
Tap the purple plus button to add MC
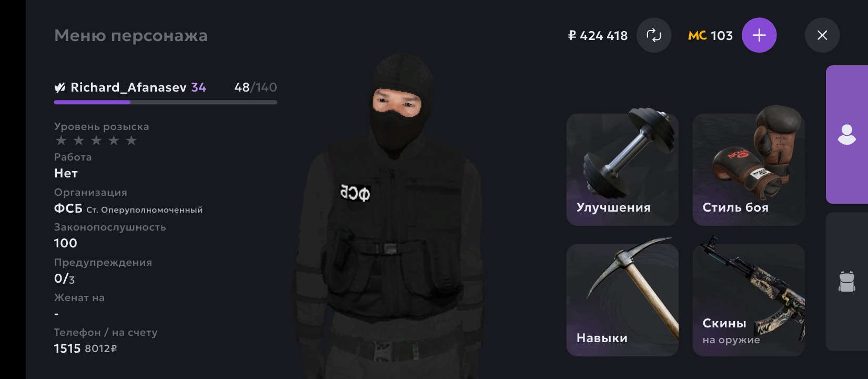click(x=759, y=35)
